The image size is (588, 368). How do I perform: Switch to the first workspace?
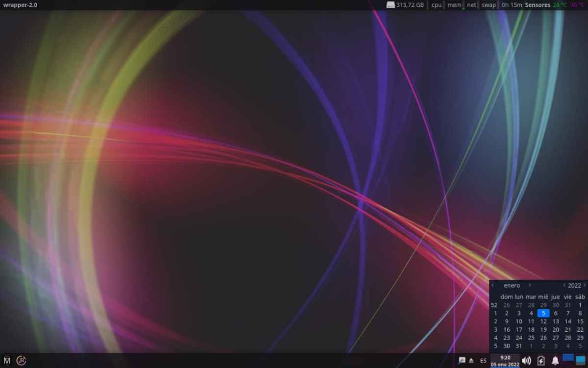[x=568, y=358]
